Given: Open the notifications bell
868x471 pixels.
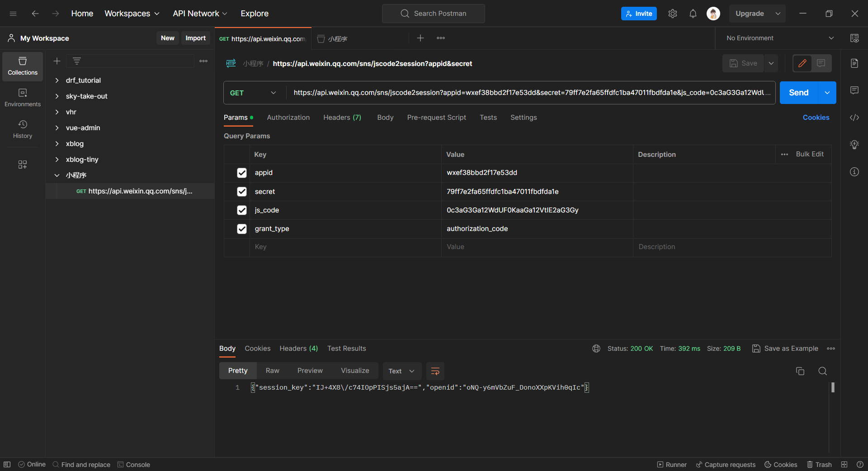Looking at the screenshot, I should [693, 14].
